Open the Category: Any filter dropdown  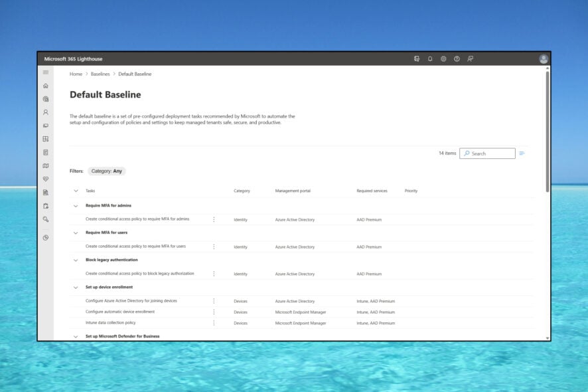click(x=106, y=171)
